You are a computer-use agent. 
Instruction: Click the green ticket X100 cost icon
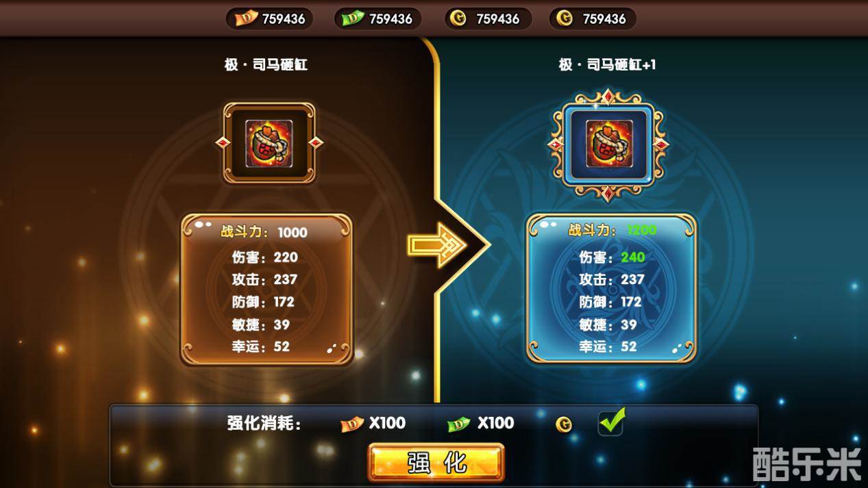pos(459,424)
